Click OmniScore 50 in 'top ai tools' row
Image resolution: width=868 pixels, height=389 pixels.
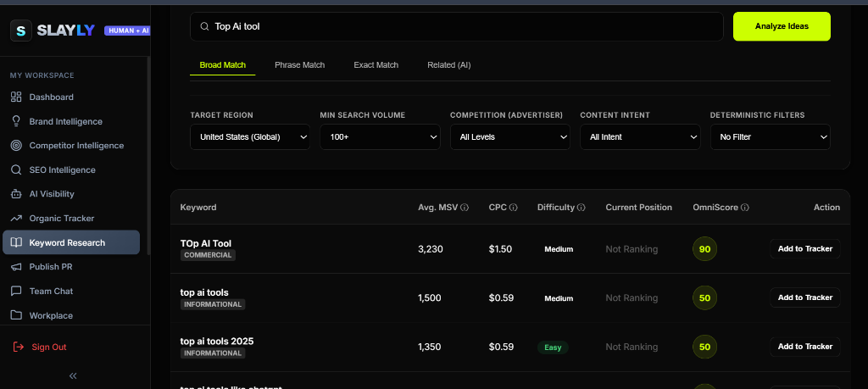point(704,297)
